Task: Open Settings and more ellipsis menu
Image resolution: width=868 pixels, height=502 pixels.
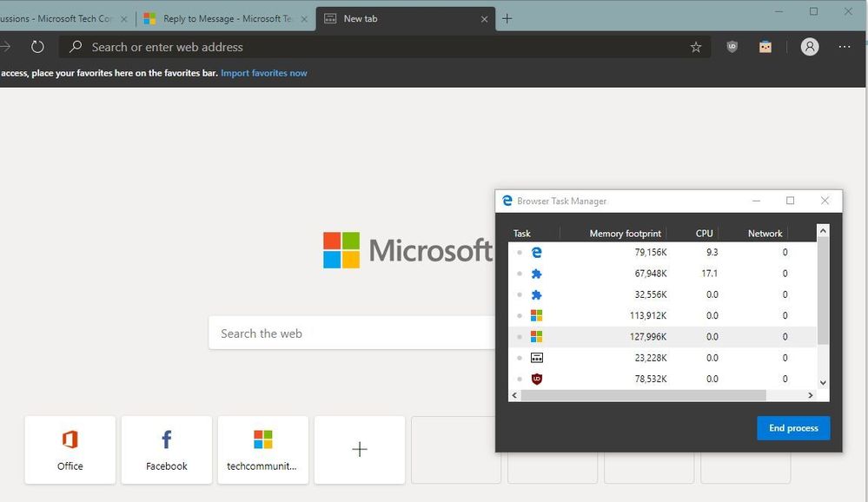Action: [845, 47]
